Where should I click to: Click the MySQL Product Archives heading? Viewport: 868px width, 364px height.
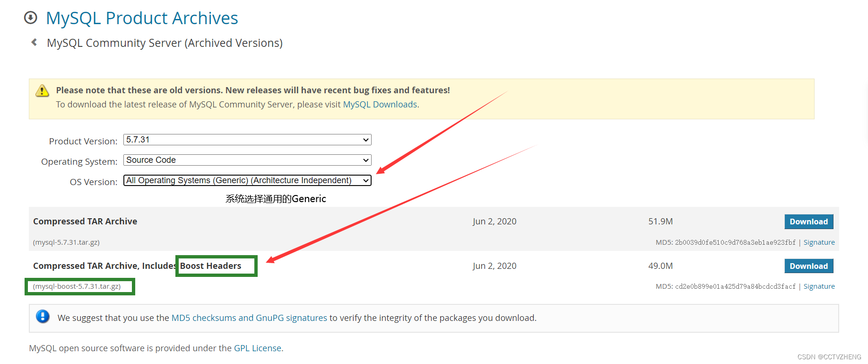[x=142, y=18]
